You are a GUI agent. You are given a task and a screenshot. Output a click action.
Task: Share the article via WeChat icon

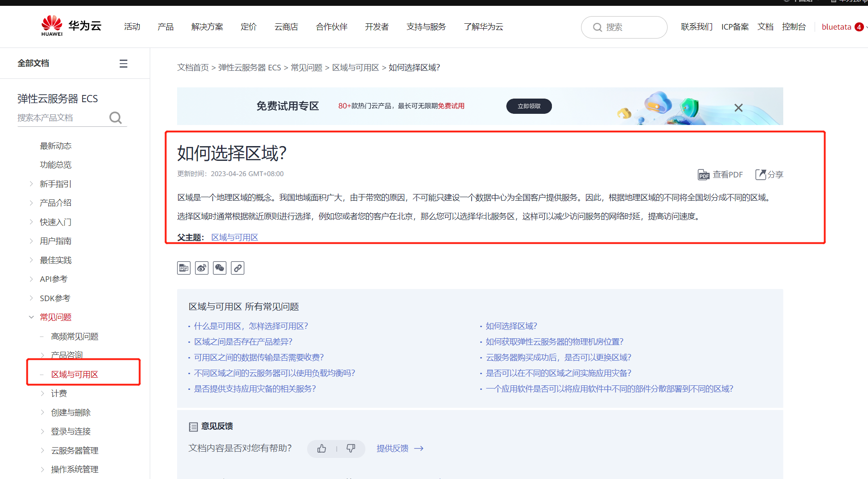[x=220, y=268]
